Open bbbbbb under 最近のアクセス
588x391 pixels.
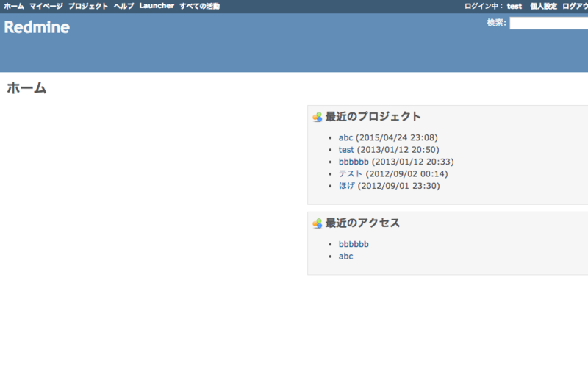pos(354,244)
